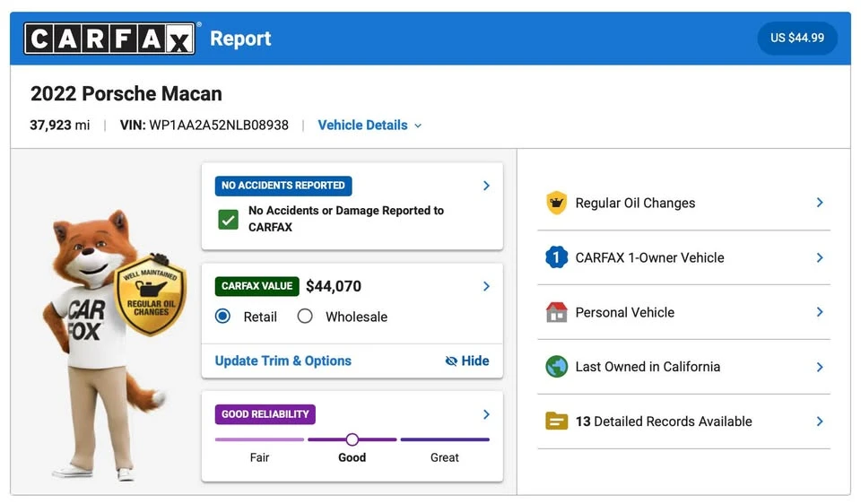Click the CARFAX VALUE green badge
Screen dimensions: 861x504
pos(257,286)
